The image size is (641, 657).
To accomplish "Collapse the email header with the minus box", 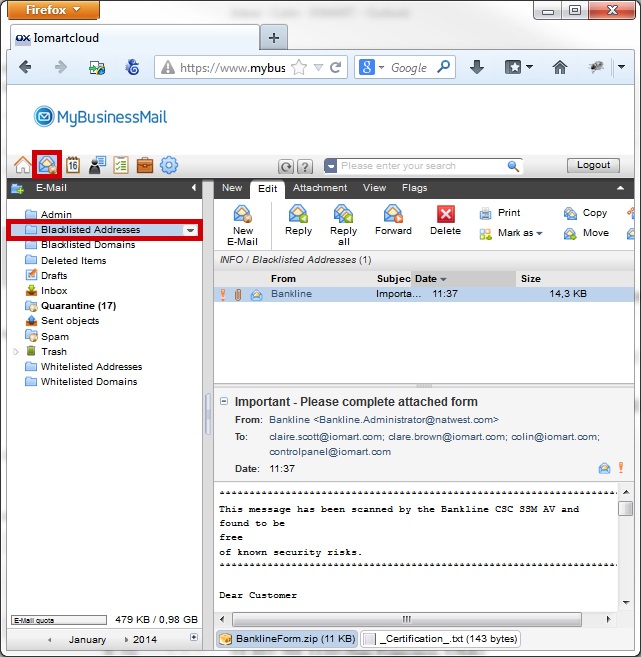I will tap(224, 401).
